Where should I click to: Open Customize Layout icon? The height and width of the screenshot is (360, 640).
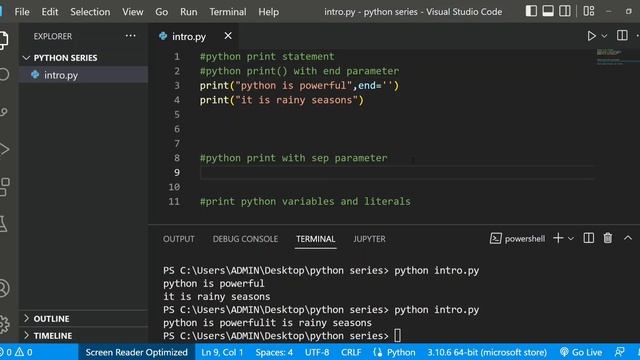pos(589,11)
